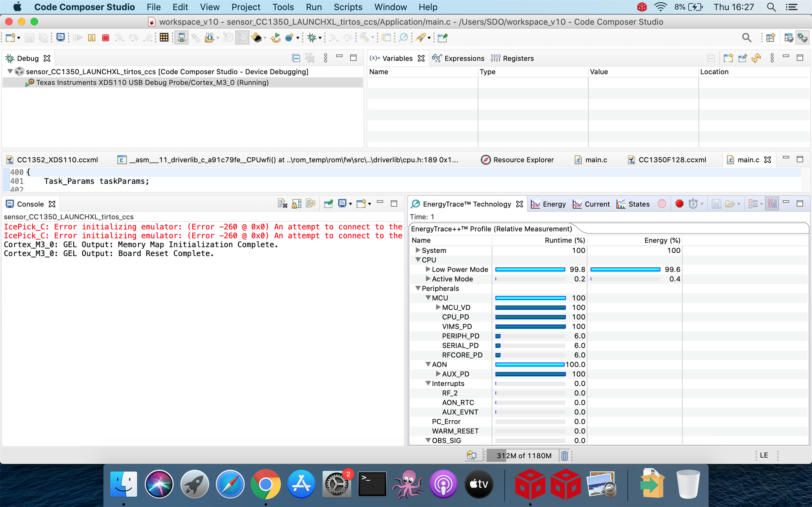Open the Scripts menu
The height and width of the screenshot is (507, 812).
coord(348,7)
